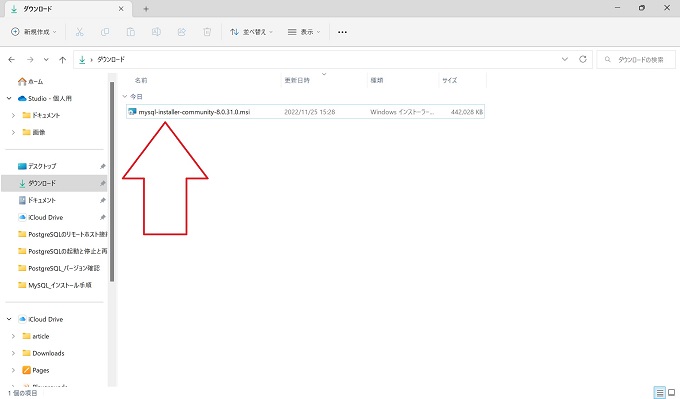
Task: Open the 並べ替え sort dropdown
Action: (x=251, y=32)
